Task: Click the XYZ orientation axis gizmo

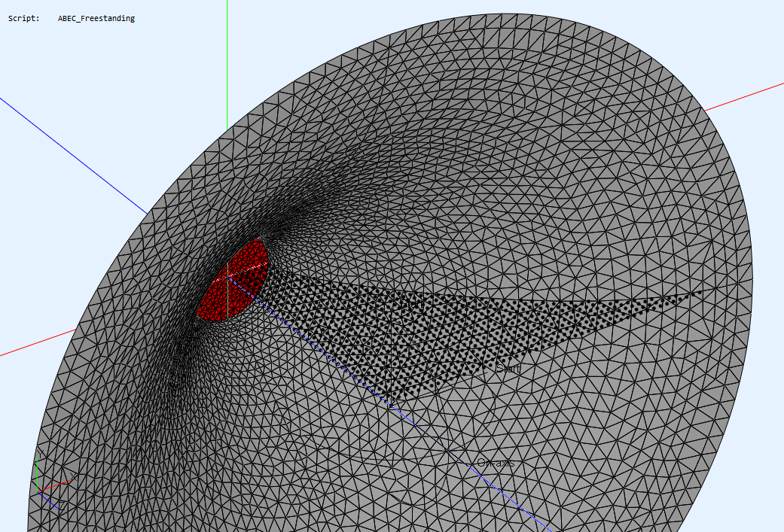Action: point(54,479)
